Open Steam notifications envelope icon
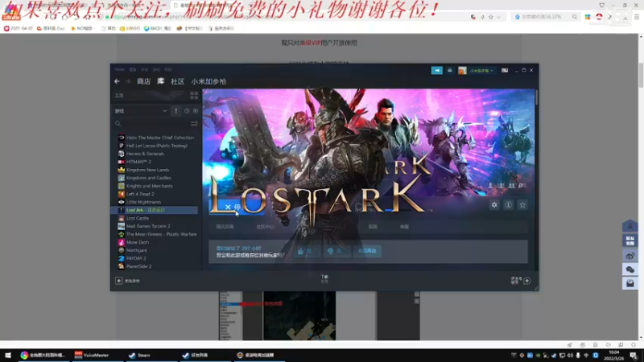644x362 pixels. point(450,71)
